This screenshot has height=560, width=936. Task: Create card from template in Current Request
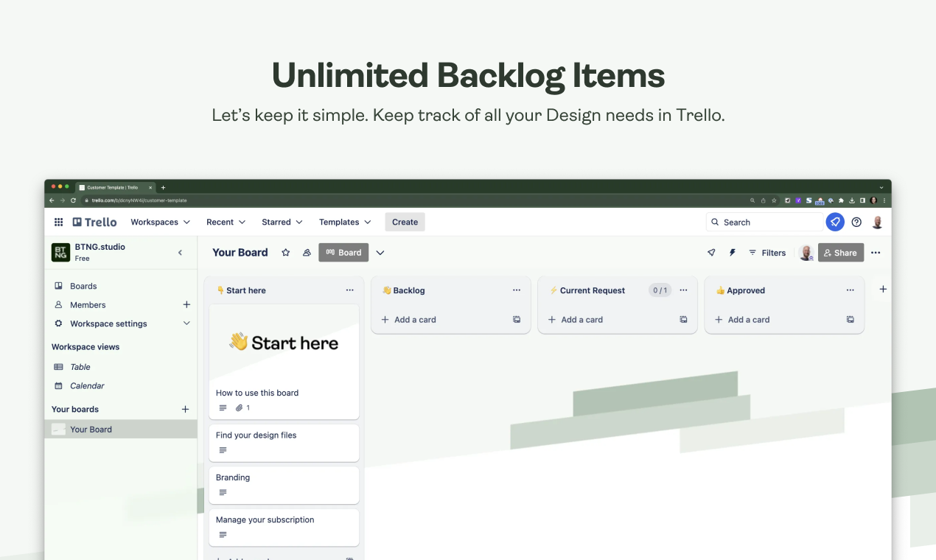point(683,320)
